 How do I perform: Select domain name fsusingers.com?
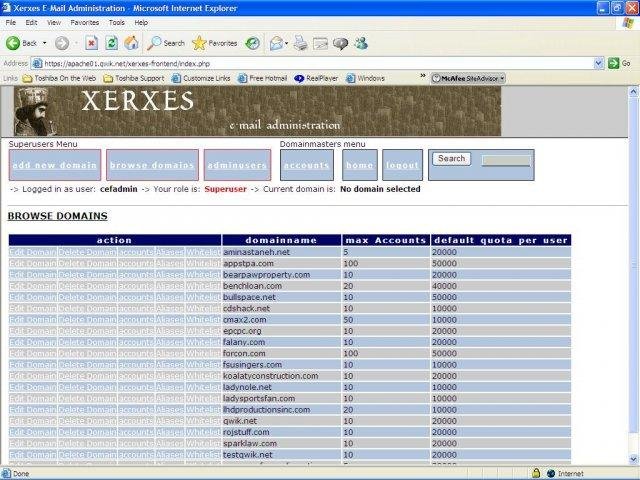[x=252, y=364]
